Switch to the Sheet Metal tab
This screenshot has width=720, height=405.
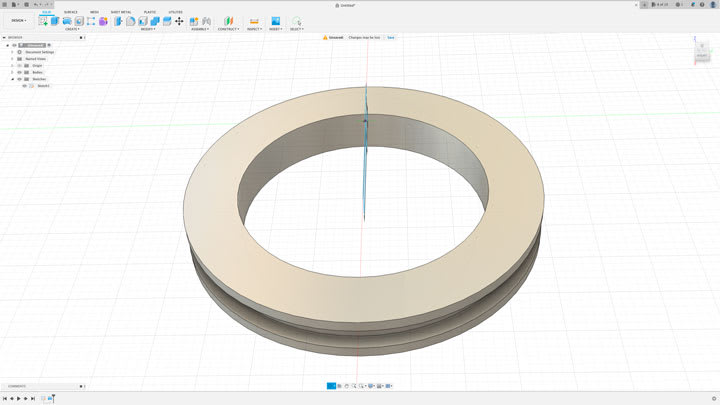click(x=121, y=12)
